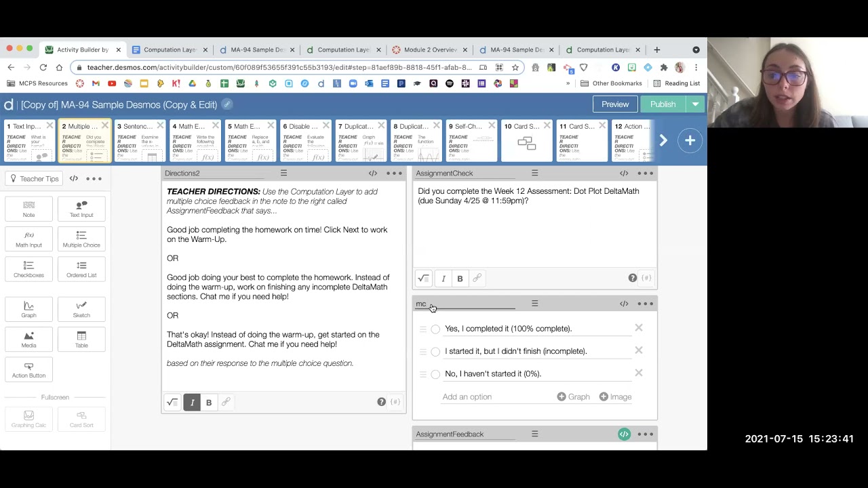Image resolution: width=868 pixels, height=488 pixels.
Task: Add Graph to multiple choice option
Action: point(574,397)
